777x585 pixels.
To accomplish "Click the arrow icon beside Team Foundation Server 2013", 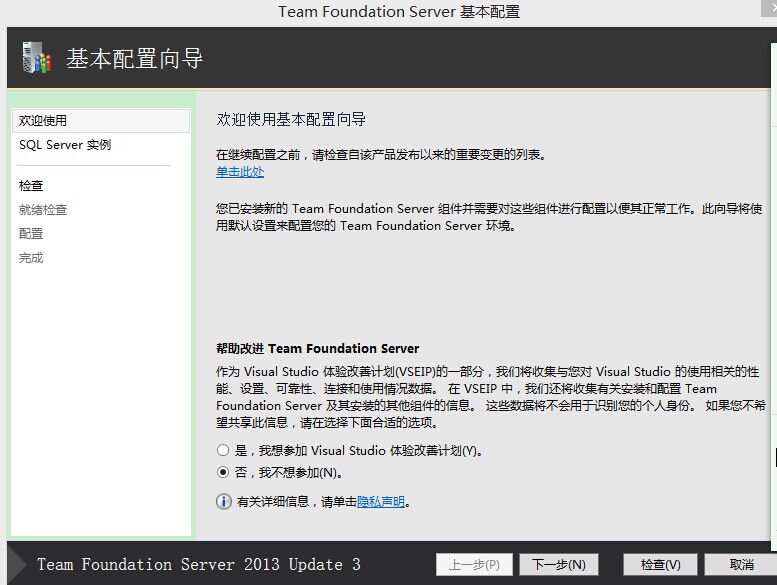I will (17, 564).
